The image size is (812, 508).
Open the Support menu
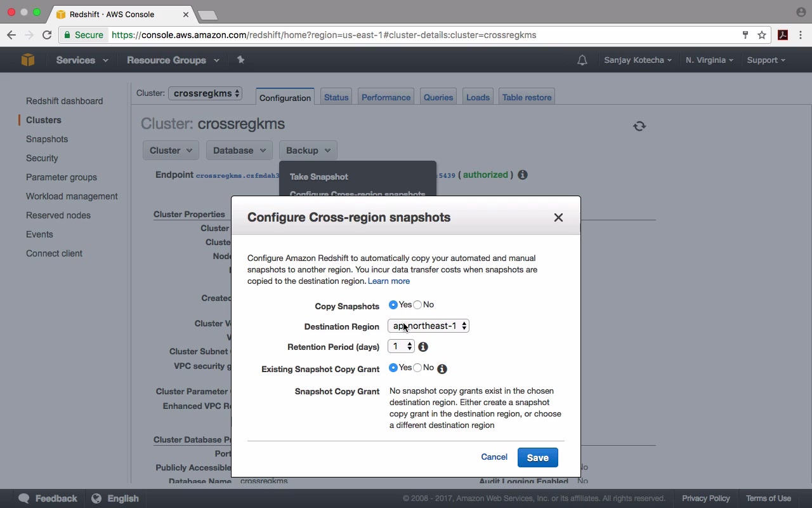pyautogui.click(x=766, y=60)
